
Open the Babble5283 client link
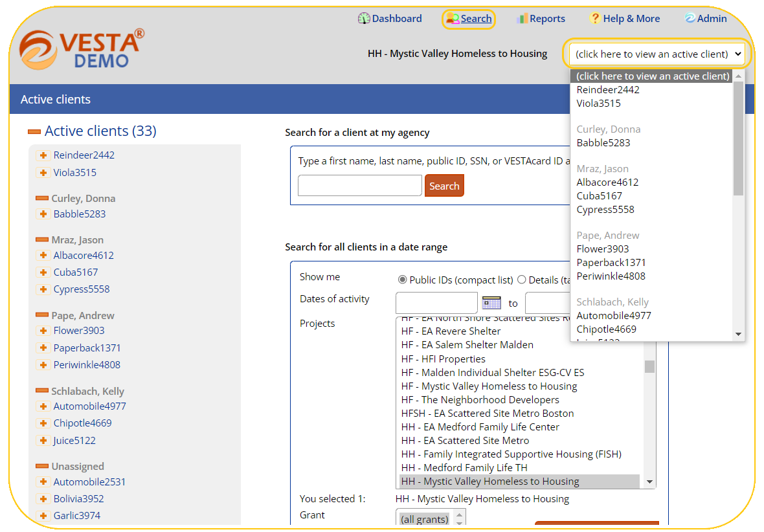tap(80, 214)
